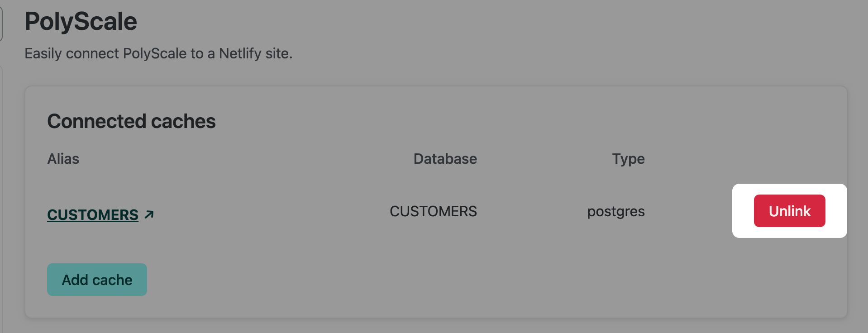Screen dimensions: 868x333
Task: Select the postgres type cell
Action: 615,211
